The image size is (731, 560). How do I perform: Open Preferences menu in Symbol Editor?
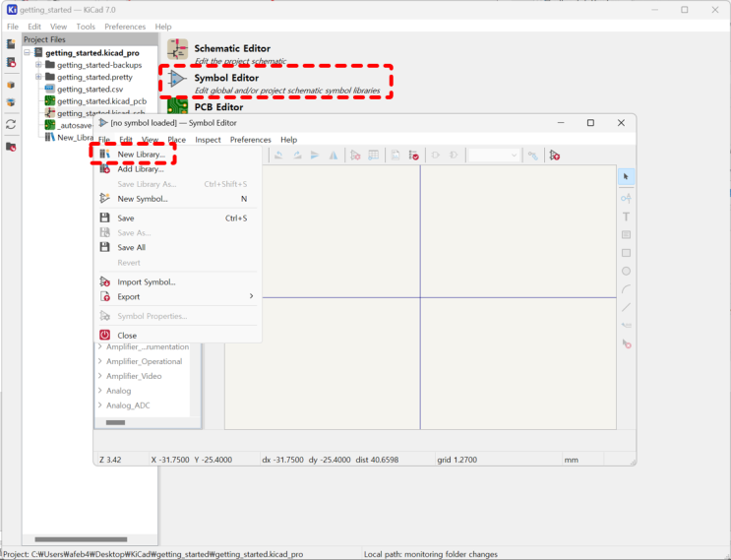click(x=250, y=140)
